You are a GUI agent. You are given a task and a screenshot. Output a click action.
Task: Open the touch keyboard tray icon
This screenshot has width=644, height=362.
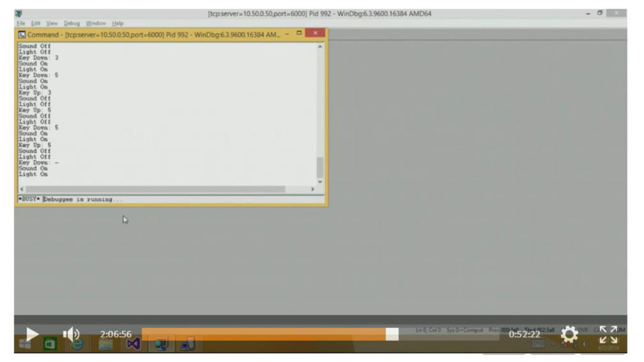(538, 344)
